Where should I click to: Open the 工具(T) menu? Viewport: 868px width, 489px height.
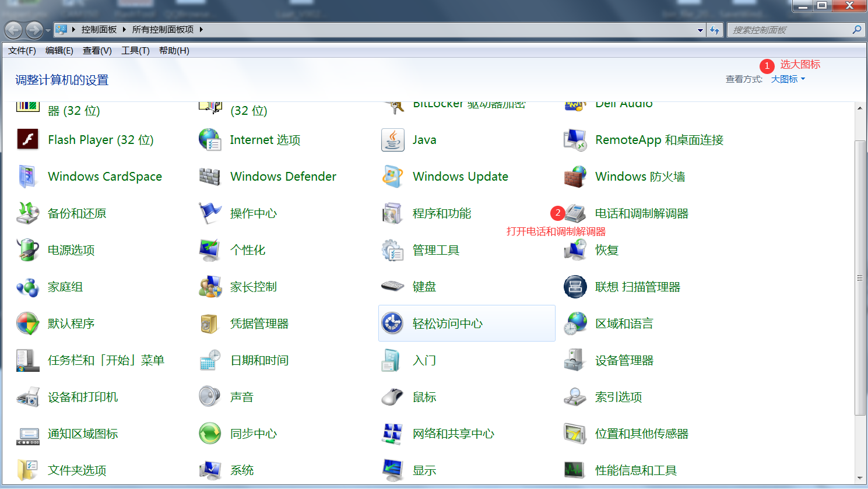(x=135, y=51)
